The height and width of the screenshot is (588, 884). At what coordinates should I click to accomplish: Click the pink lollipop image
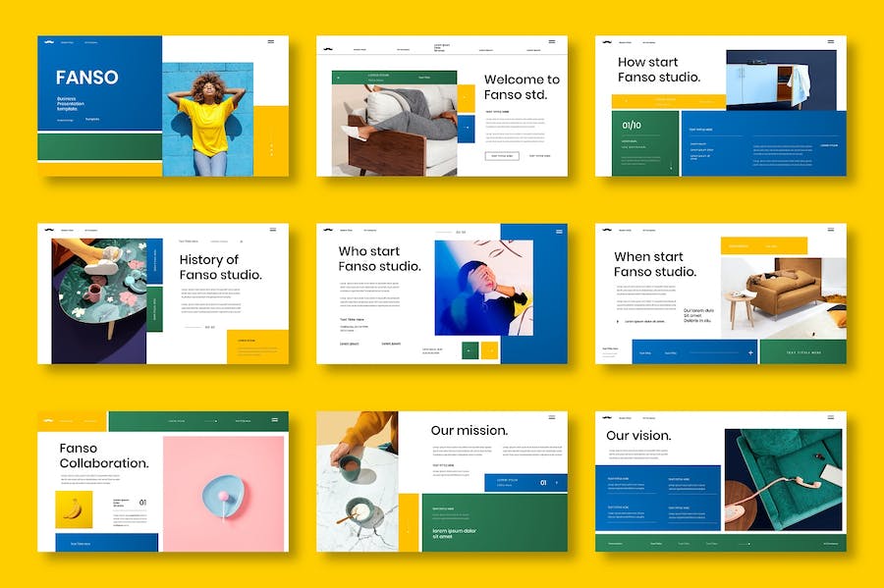click(x=224, y=494)
